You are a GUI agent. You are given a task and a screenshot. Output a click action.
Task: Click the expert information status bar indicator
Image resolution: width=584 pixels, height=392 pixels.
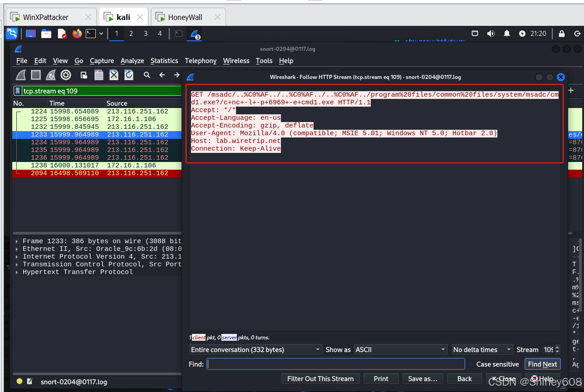pyautogui.click(x=20, y=382)
